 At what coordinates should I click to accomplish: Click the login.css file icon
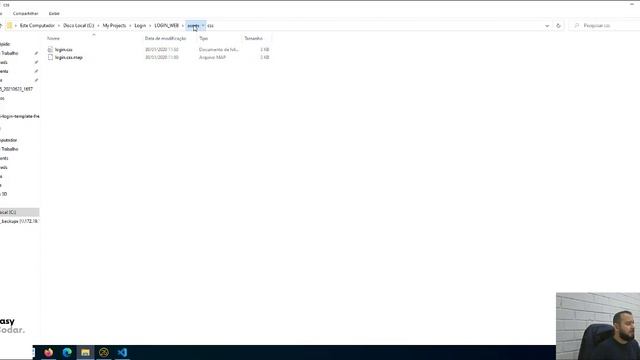pos(50,49)
